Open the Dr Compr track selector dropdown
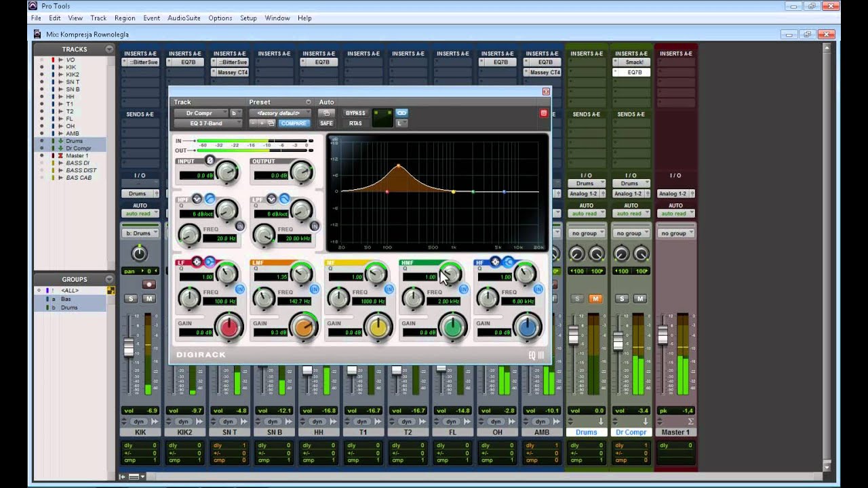The height and width of the screenshot is (488, 868). click(x=201, y=113)
